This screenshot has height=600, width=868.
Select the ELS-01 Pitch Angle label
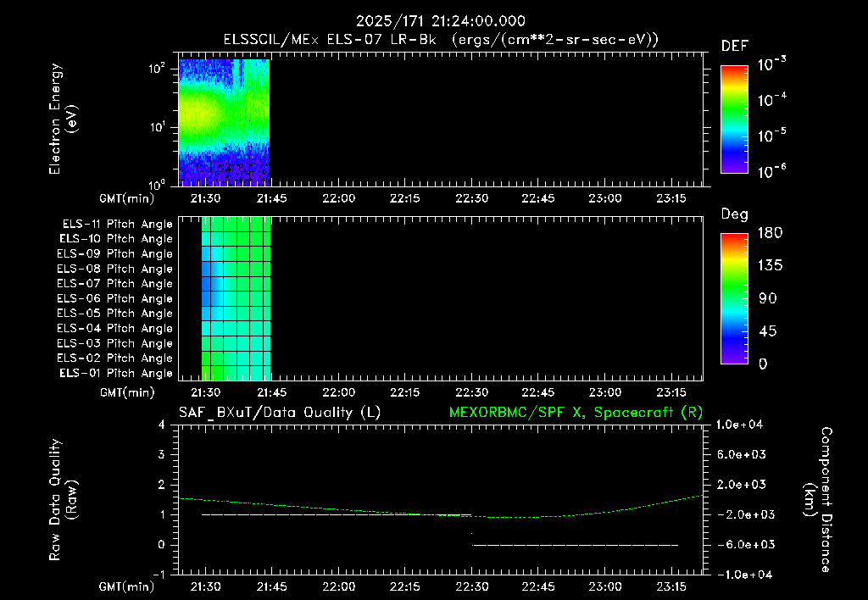click(116, 373)
